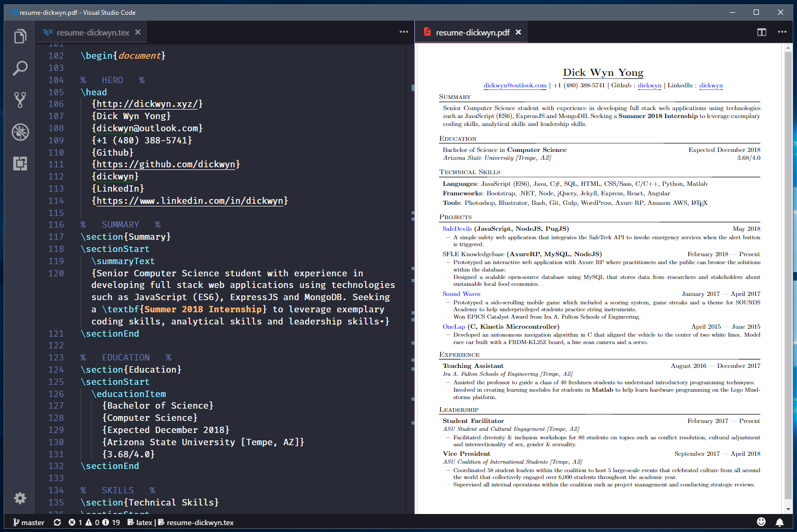Click line number 102 in gutter
Viewport: 797px width, 532px height.
click(56, 56)
